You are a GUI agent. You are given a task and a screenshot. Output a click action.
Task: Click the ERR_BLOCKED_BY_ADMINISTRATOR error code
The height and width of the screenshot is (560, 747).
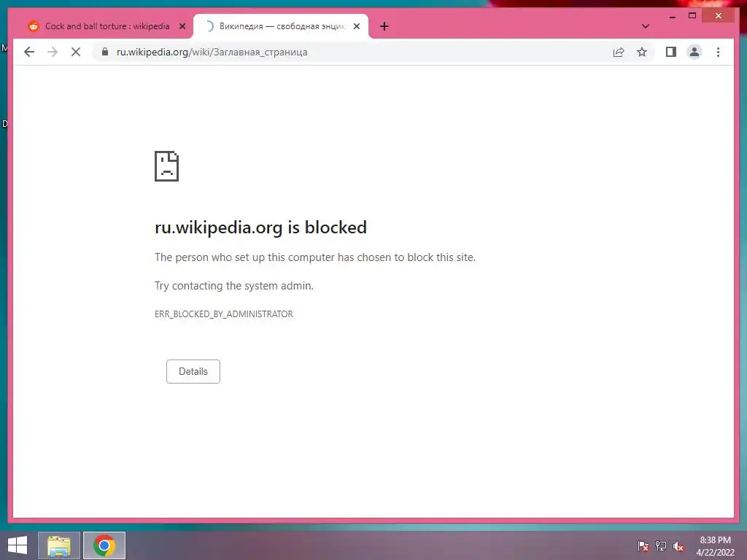[224, 314]
